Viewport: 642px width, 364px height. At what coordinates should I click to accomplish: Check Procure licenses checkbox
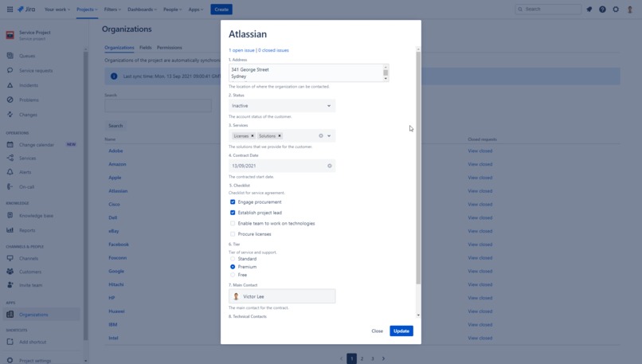(233, 234)
